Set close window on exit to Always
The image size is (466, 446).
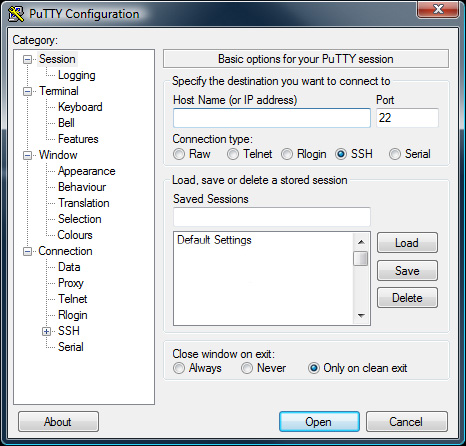179,368
